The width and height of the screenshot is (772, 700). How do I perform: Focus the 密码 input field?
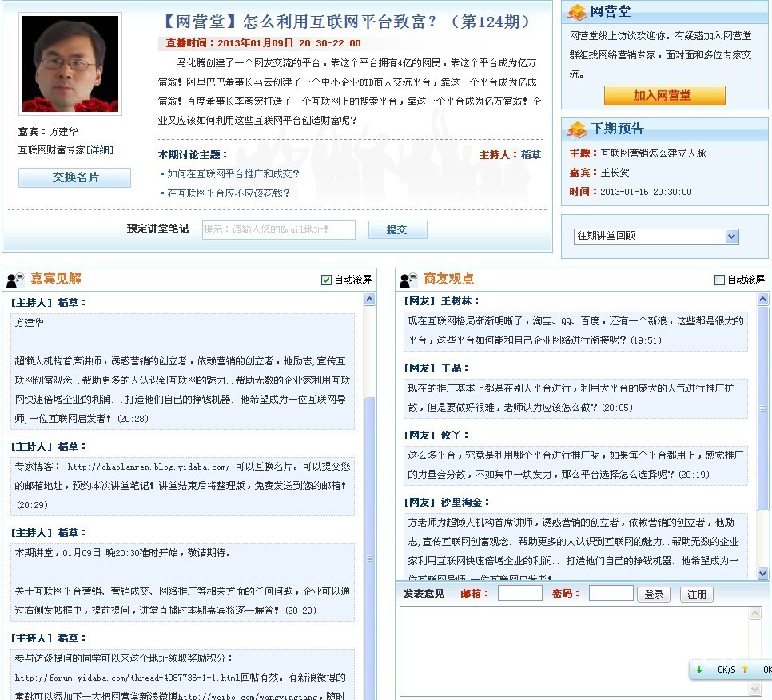[x=611, y=593]
